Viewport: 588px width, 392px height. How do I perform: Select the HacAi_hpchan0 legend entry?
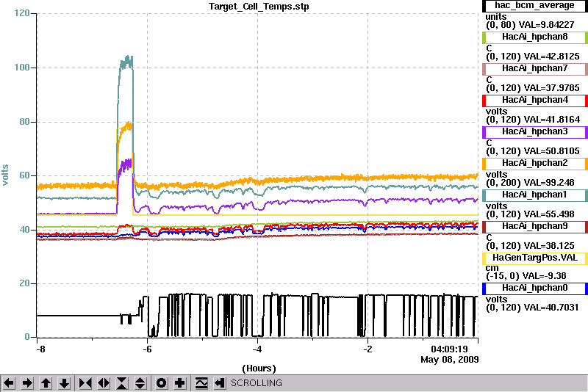[x=534, y=288]
